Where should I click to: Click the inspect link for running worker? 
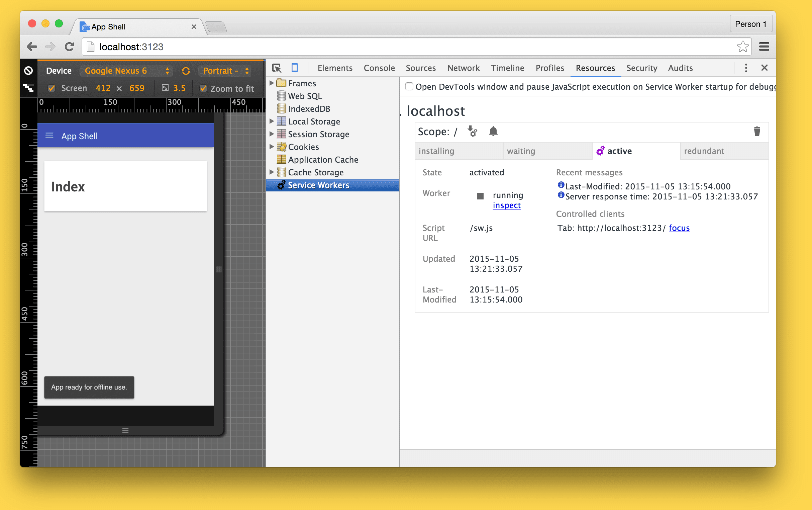pos(506,205)
